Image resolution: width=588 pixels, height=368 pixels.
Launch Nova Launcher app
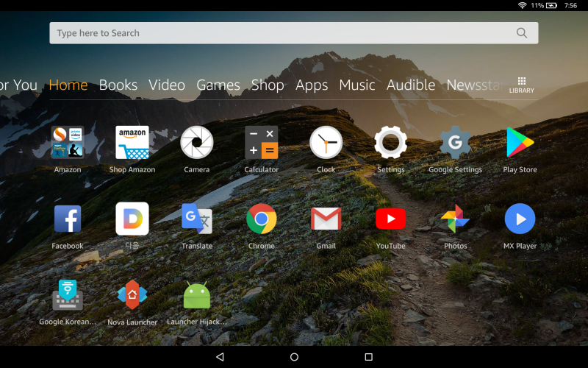(132, 295)
